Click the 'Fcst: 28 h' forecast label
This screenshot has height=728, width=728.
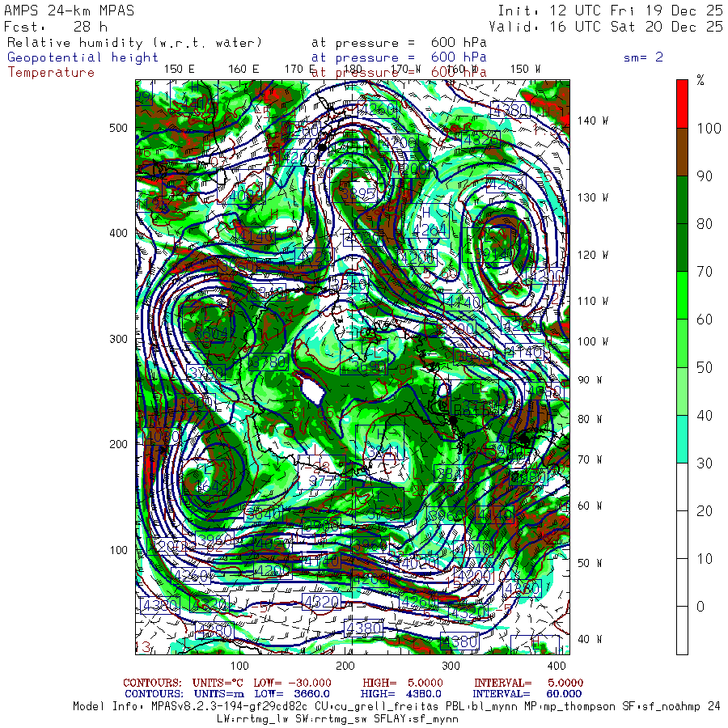[56, 27]
